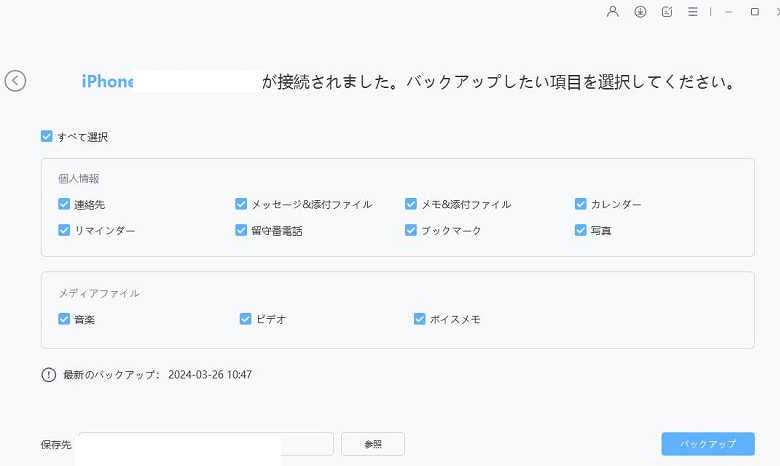Open the hamburger menu icon
The width and height of the screenshot is (780, 466).
pos(692,11)
